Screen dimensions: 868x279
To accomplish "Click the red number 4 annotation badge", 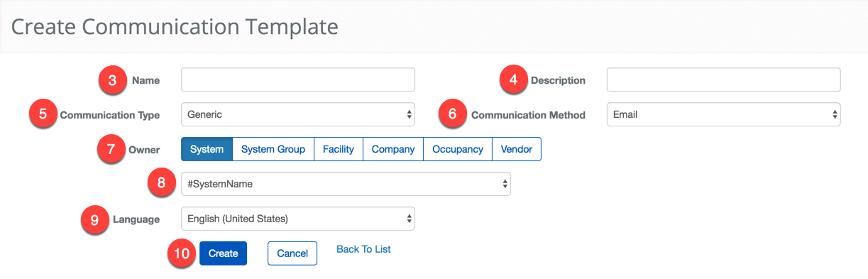I will click(x=513, y=80).
